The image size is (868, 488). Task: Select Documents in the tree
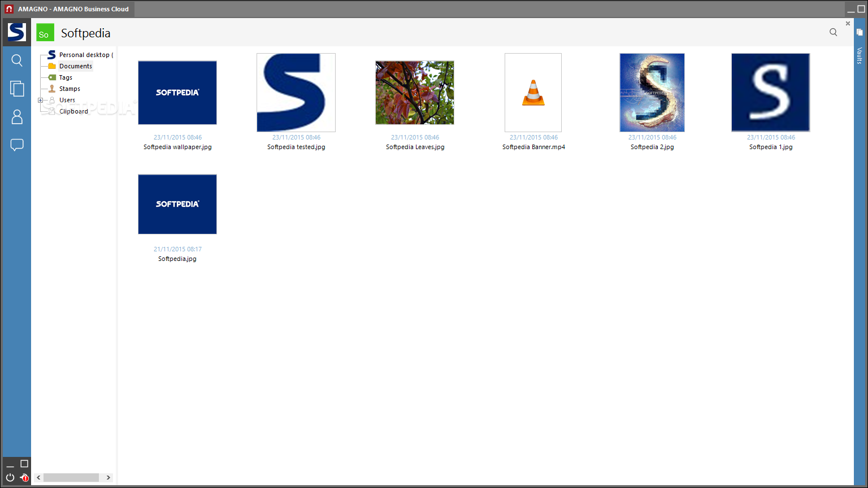coord(76,66)
